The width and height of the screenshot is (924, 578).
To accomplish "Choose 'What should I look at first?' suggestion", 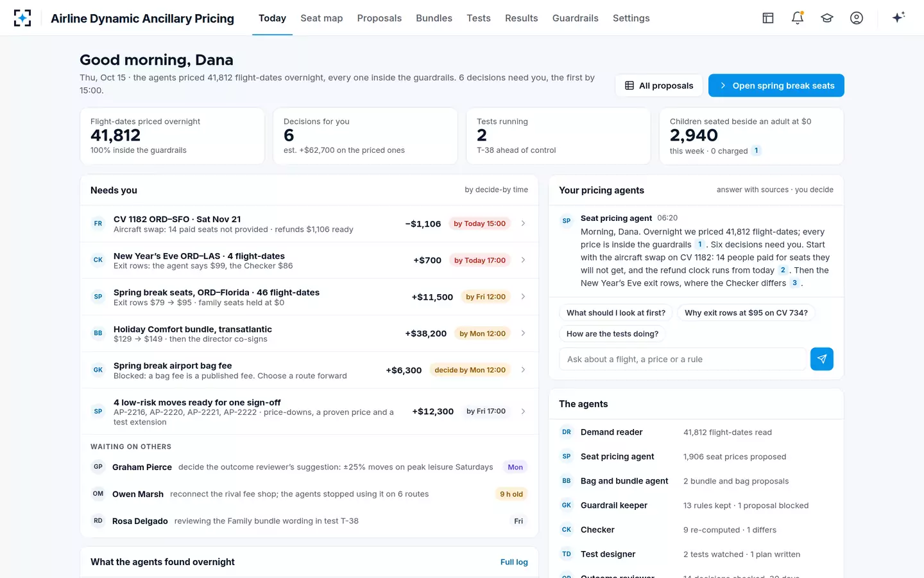I will (x=616, y=313).
